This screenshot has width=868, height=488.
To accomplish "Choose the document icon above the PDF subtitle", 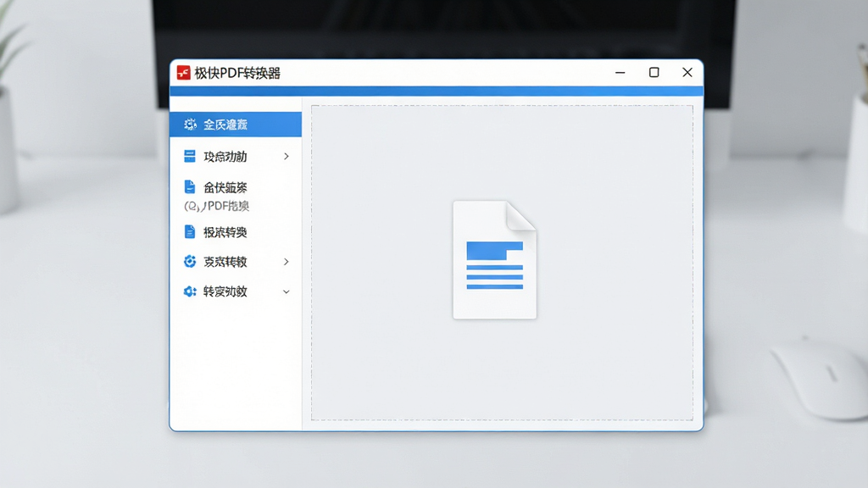I will (189, 187).
